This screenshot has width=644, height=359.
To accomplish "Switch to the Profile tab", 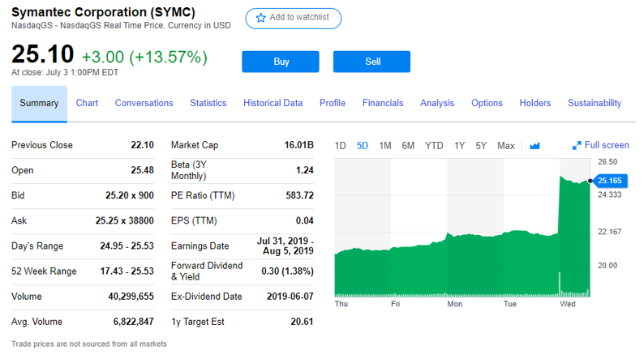I will click(x=333, y=103).
